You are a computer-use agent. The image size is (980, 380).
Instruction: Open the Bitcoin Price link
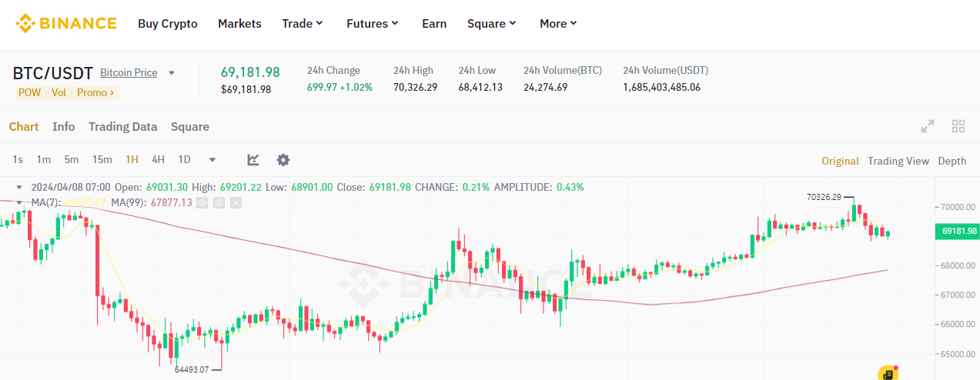click(129, 73)
